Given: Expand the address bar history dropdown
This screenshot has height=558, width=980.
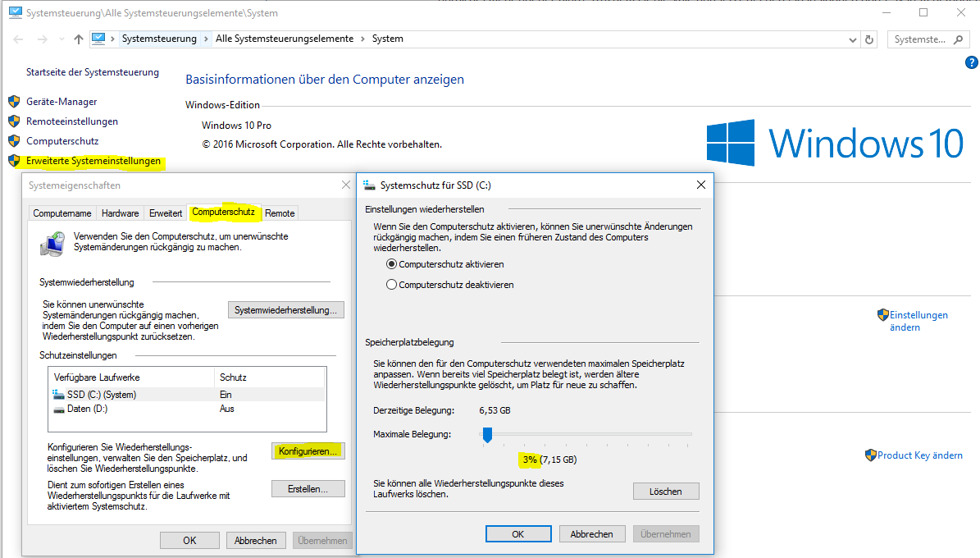Looking at the screenshot, I should point(853,40).
